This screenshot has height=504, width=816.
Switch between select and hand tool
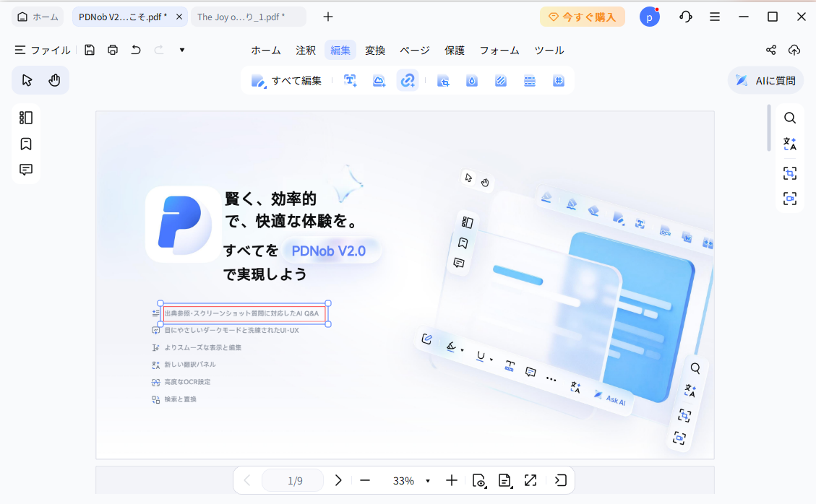[40, 80]
